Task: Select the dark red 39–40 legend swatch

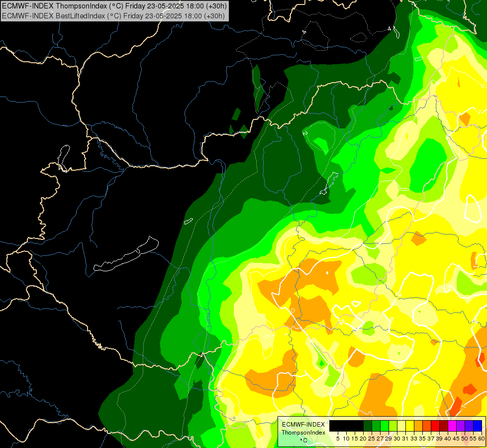Action: (444, 426)
